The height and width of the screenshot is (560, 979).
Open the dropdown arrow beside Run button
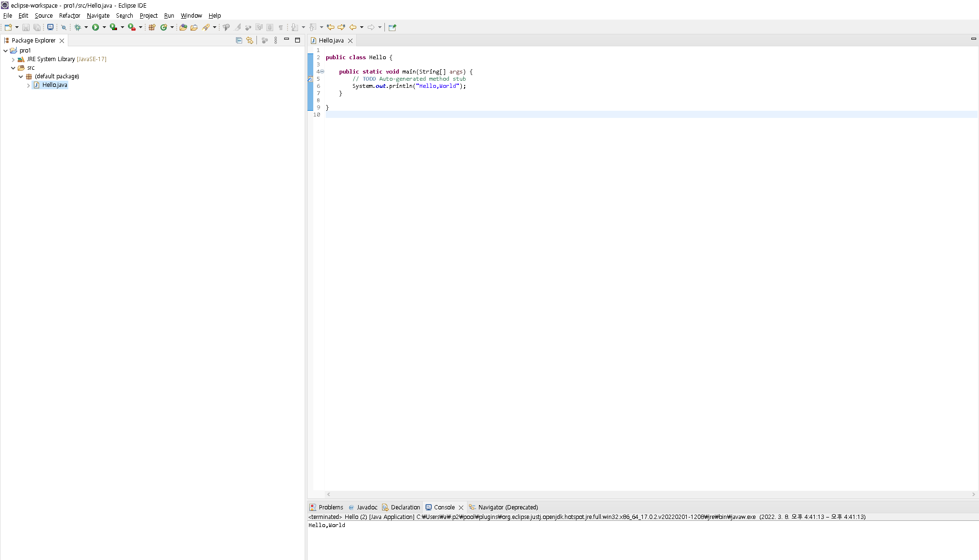click(x=104, y=27)
